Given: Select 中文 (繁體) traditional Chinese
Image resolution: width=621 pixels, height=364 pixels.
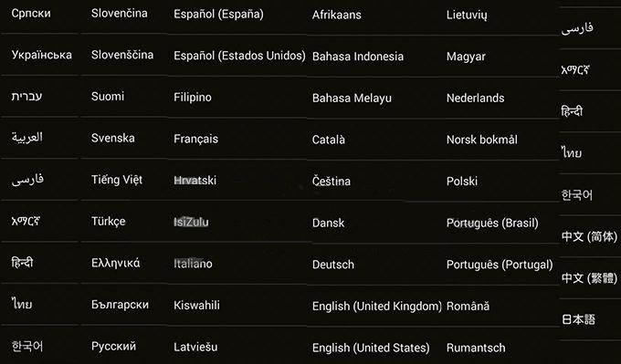Looking at the screenshot, I should coord(589,278).
